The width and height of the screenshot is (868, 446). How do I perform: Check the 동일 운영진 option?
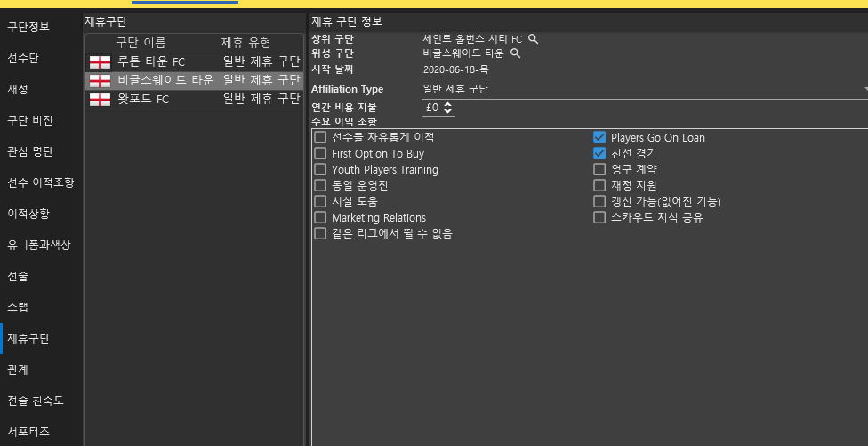(320, 185)
